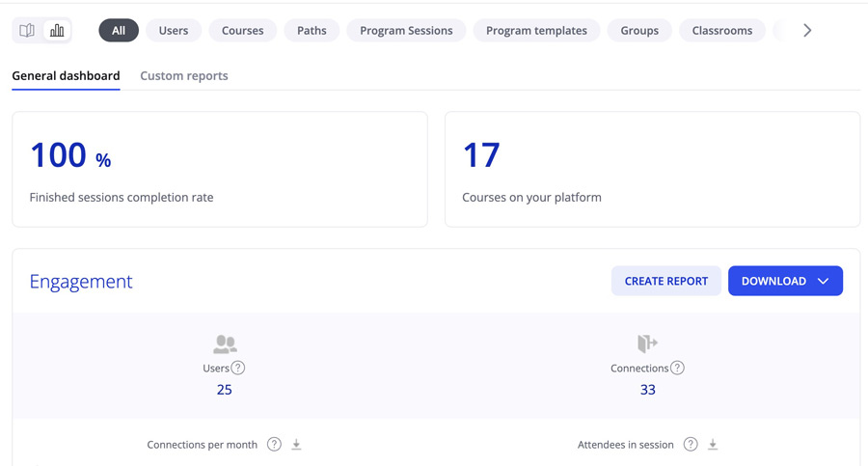Open help tooltip next to Users

coord(238,368)
